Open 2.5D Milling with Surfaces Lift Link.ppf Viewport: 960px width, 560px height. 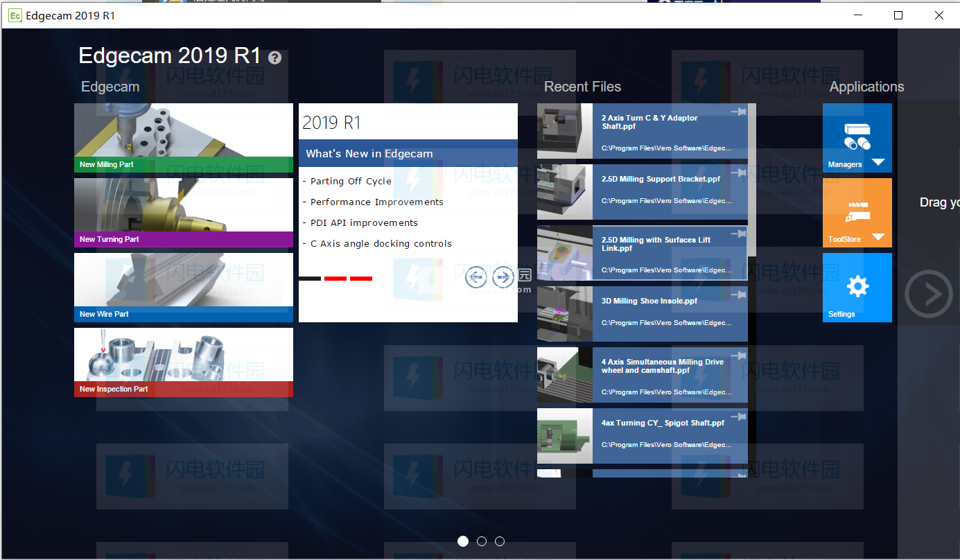pyautogui.click(x=643, y=253)
